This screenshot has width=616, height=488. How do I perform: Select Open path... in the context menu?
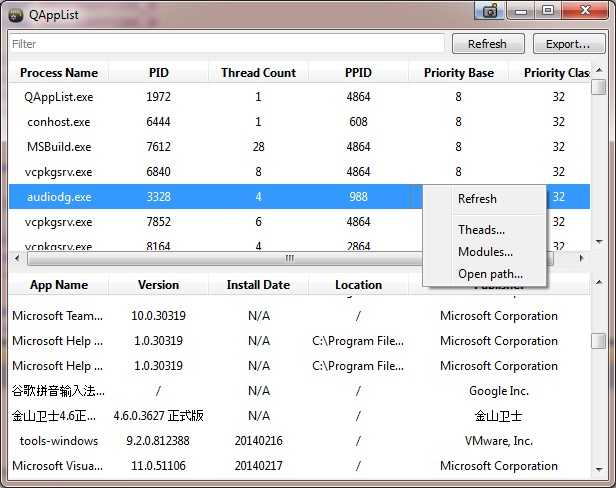click(490, 273)
